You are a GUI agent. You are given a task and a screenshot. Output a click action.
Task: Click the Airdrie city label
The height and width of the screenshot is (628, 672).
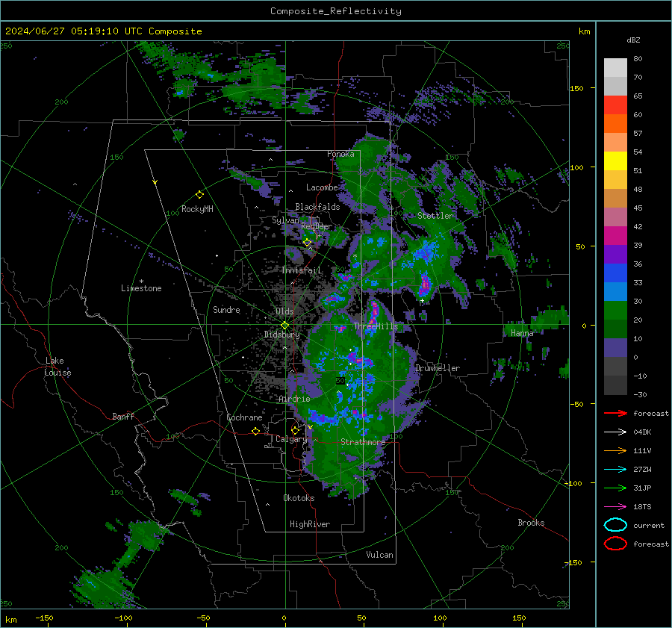coord(294,399)
